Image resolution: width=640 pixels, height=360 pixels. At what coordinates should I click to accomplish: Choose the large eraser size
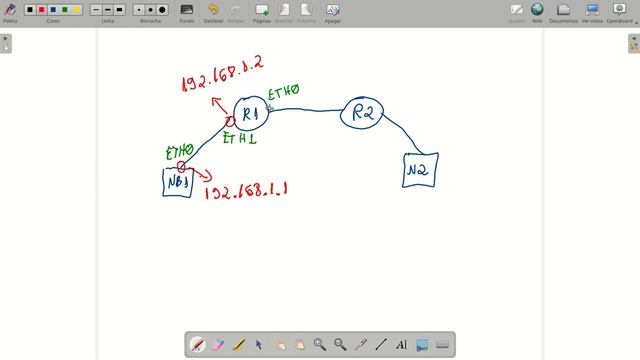point(162,9)
